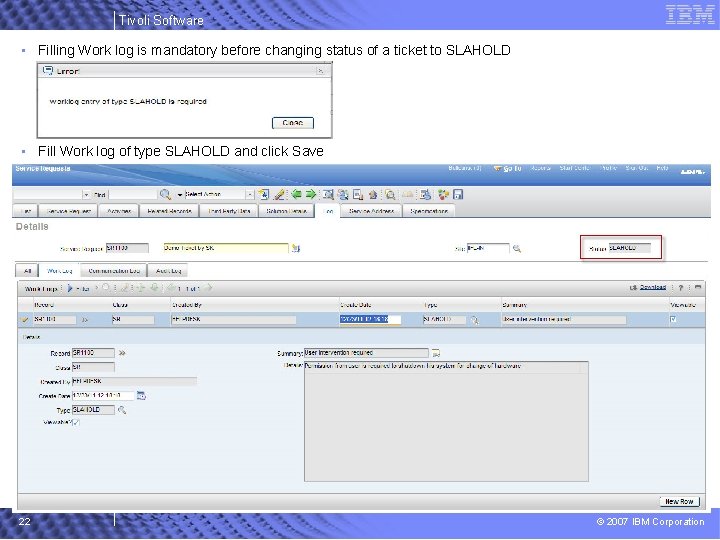Open the Third Party Data tab

[229, 211]
